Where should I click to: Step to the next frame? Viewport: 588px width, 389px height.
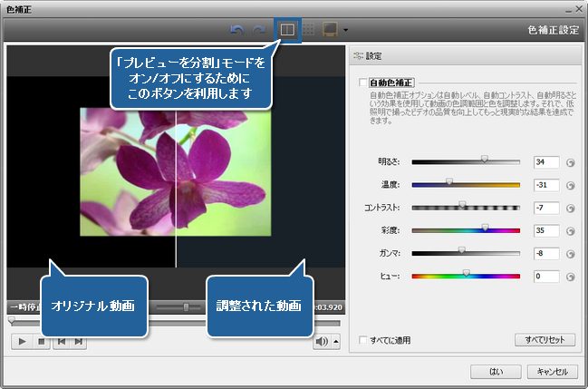coord(79,341)
